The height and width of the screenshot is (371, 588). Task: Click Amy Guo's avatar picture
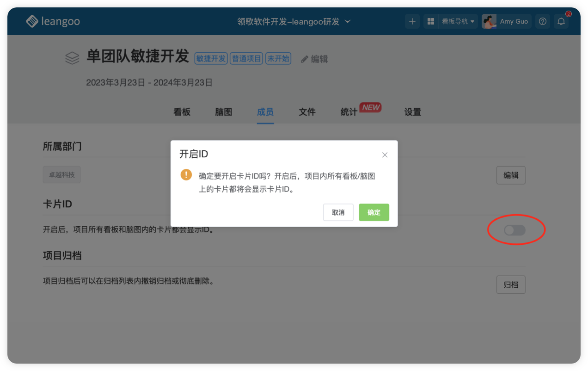(x=489, y=21)
